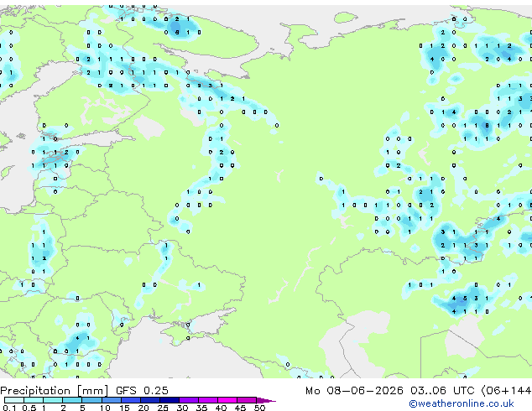Pick the legend swatch between 35 and 40
The height and width of the screenshot is (411, 532).
(x=208, y=400)
